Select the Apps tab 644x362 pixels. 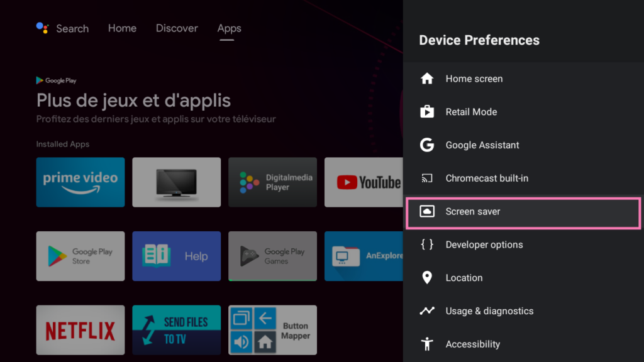(x=229, y=28)
